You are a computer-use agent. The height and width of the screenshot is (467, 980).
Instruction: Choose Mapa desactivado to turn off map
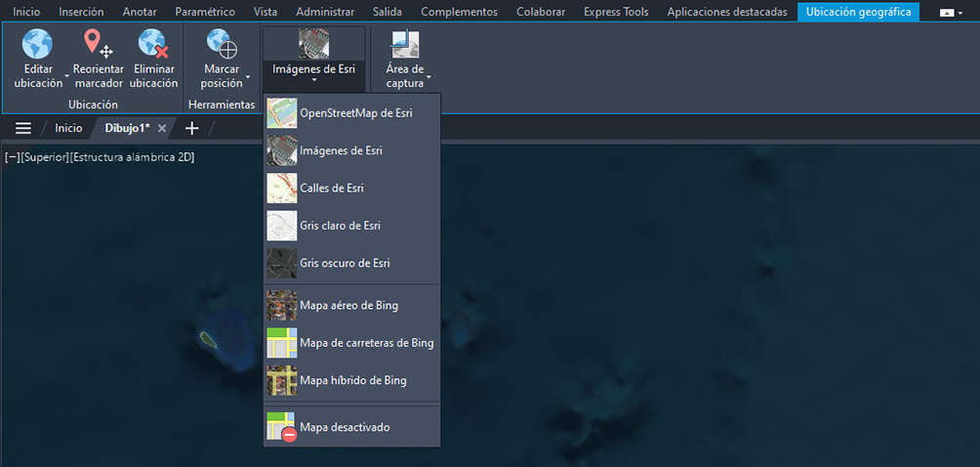pyautogui.click(x=352, y=428)
